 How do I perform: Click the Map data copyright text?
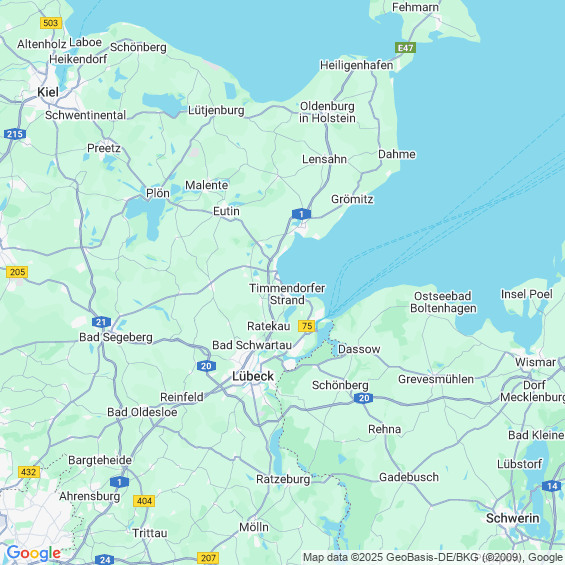433,557
